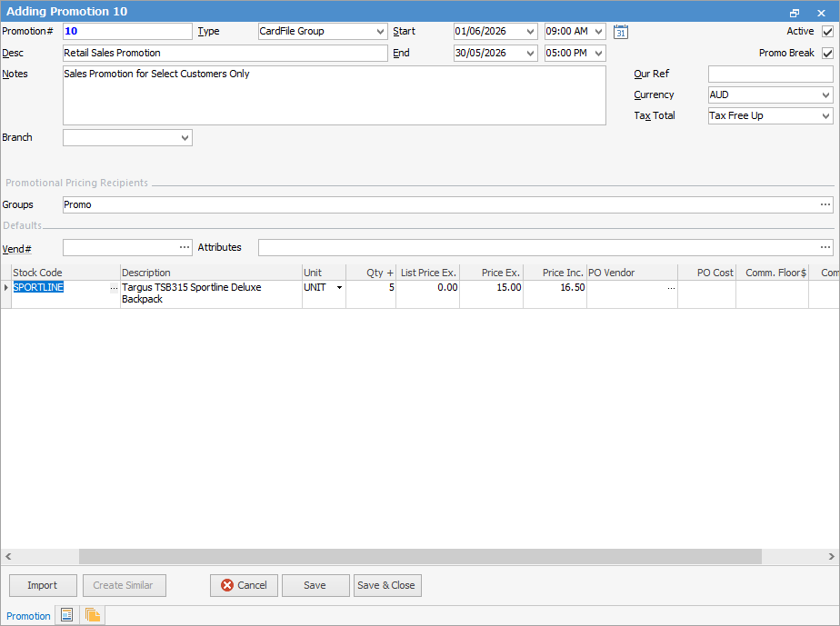Open the Vend# ellipsis lookup
The width and height of the screenshot is (840, 626).
[185, 247]
